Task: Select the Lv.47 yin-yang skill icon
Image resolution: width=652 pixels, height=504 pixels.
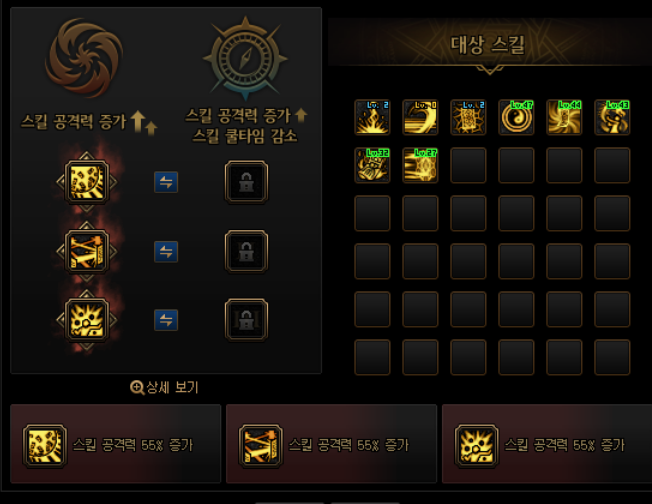Action: 516,117
